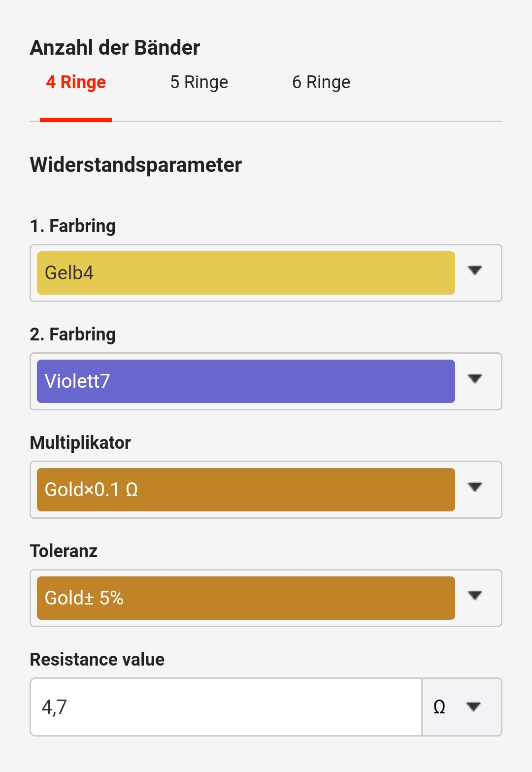Click the yellow Gelb4 color bar

(x=246, y=273)
